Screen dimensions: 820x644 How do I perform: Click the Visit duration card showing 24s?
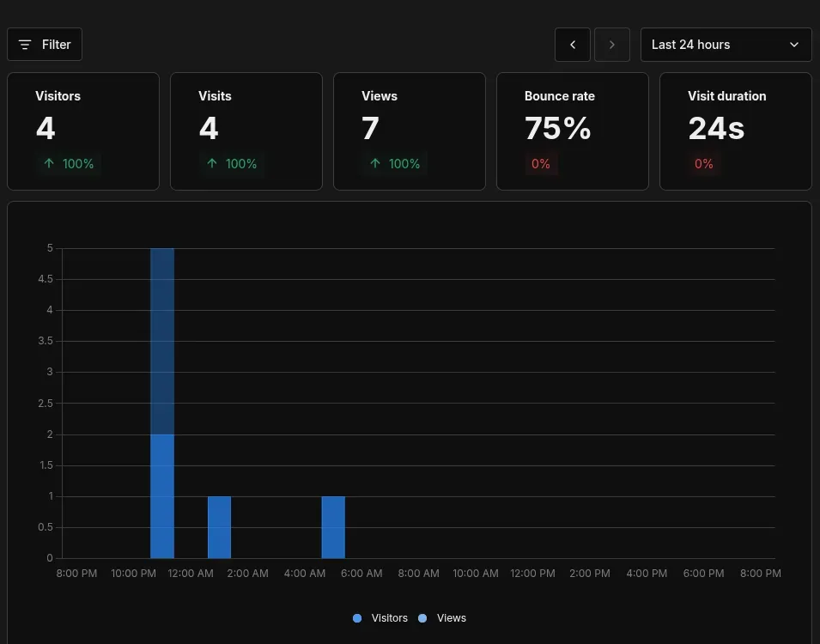[735, 131]
